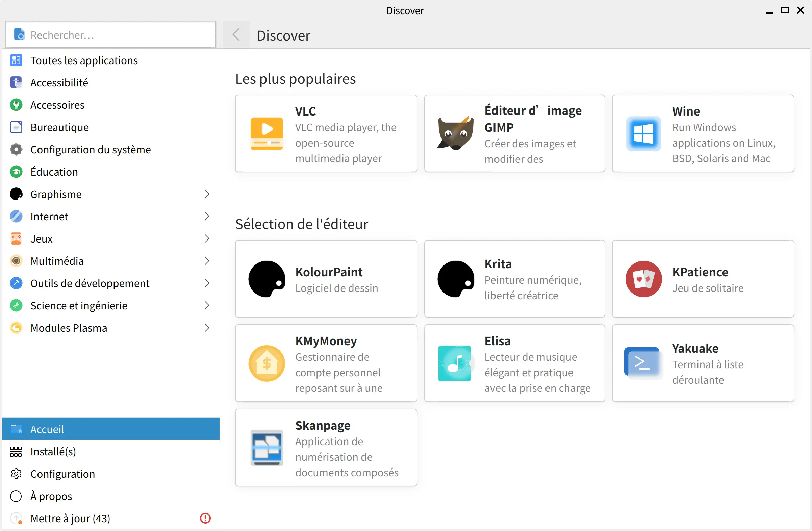
Task: Click the GIMP Wilber mascot icon
Action: 455,134
